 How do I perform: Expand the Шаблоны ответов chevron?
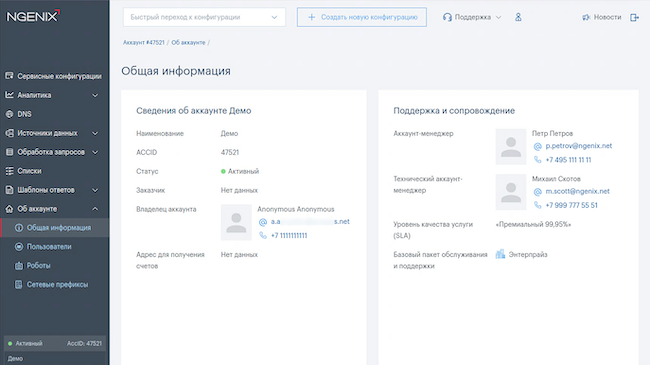coord(95,190)
